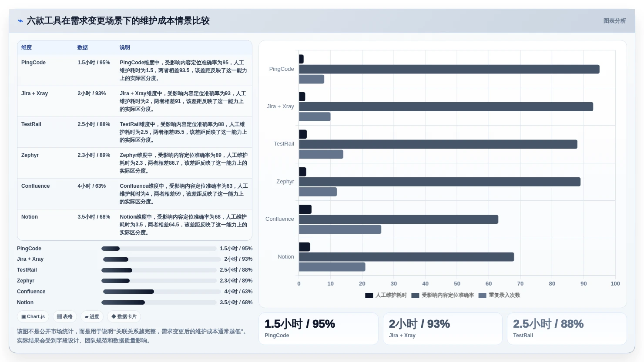Screen dimensions: 644x362
Task: Select the Notion table row name
Action: 30,217
